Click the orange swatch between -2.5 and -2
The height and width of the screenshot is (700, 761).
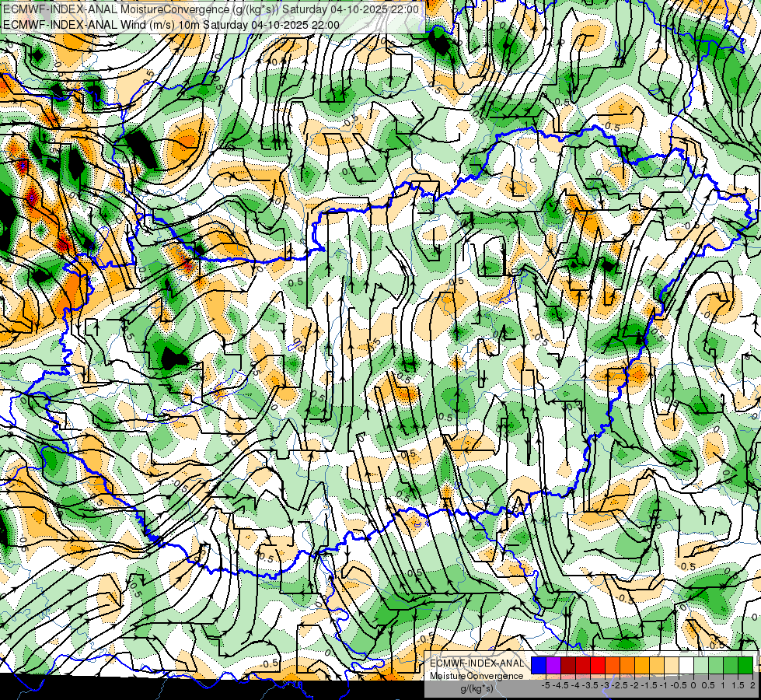tap(627, 666)
